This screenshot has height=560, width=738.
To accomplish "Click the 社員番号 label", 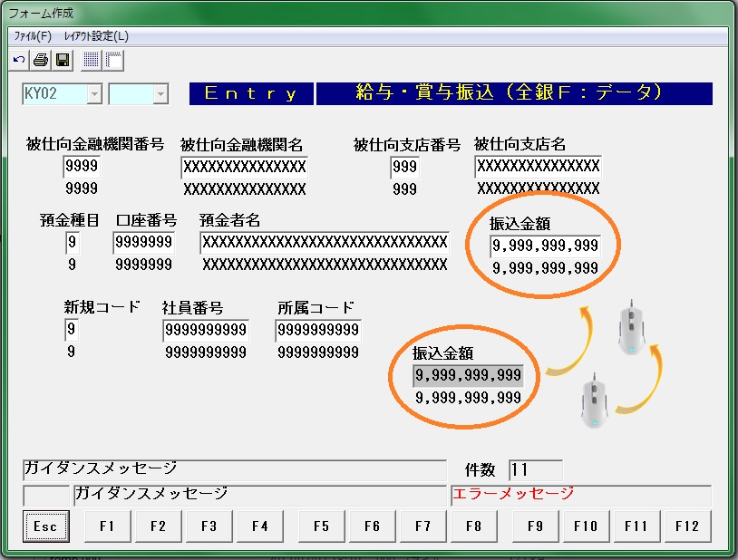I will point(192,308).
